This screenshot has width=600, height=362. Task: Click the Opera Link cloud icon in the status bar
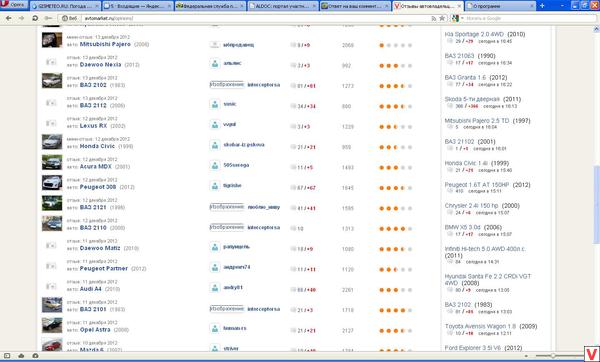[21, 356]
